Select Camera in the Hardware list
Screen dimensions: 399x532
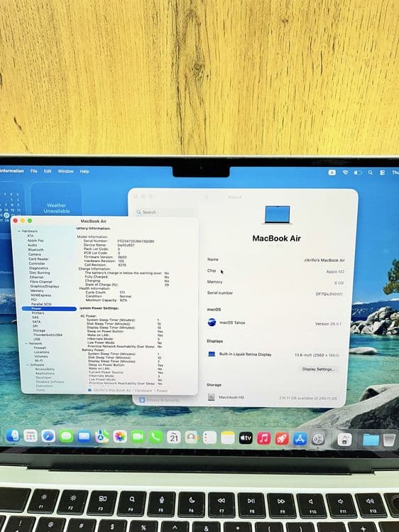(35, 254)
